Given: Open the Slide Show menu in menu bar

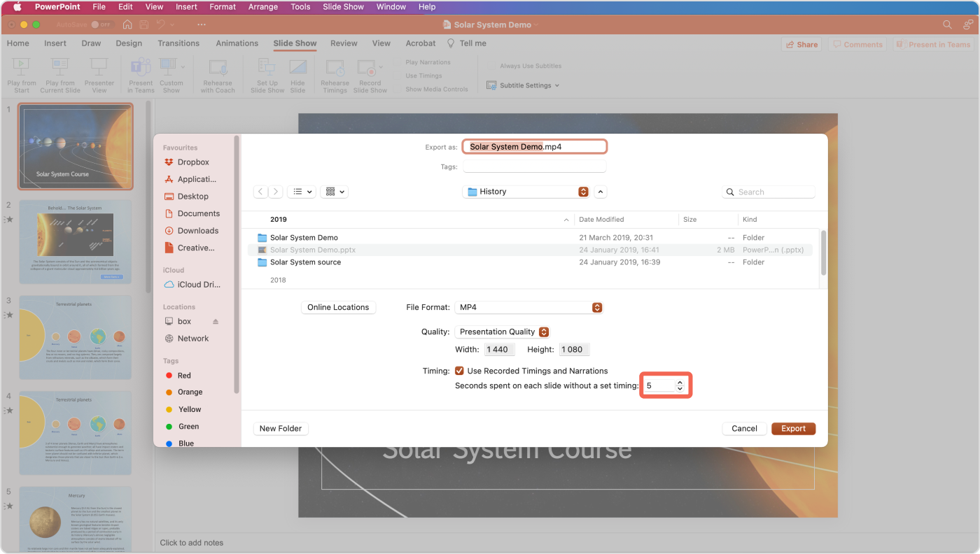Looking at the screenshot, I should point(343,7).
